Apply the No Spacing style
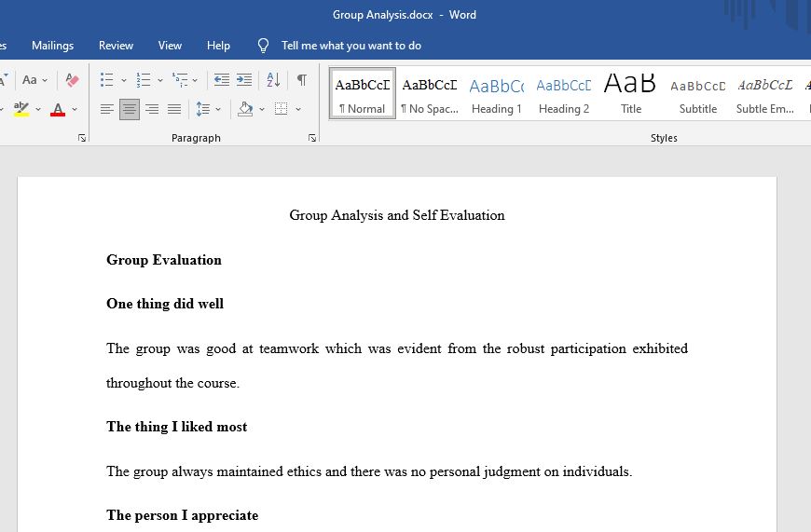811x532 pixels. 430,93
